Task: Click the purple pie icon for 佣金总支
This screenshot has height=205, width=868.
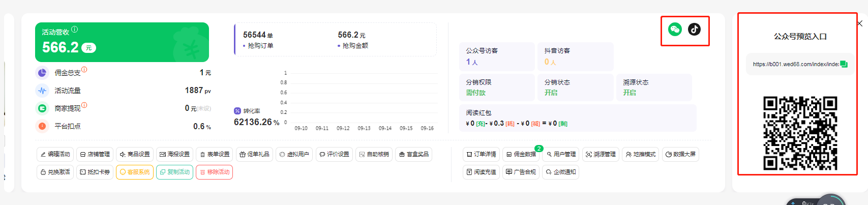Action: (42, 73)
